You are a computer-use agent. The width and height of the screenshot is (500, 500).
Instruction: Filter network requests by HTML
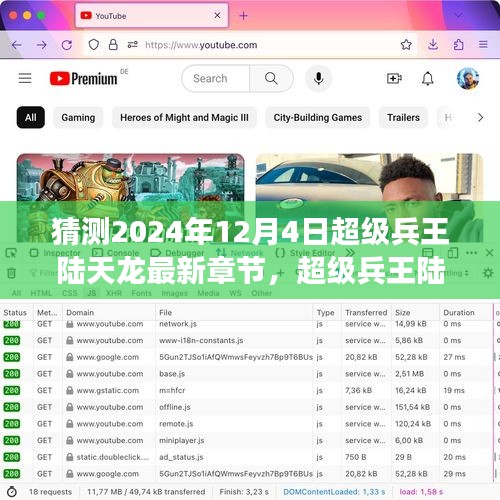click(x=41, y=293)
